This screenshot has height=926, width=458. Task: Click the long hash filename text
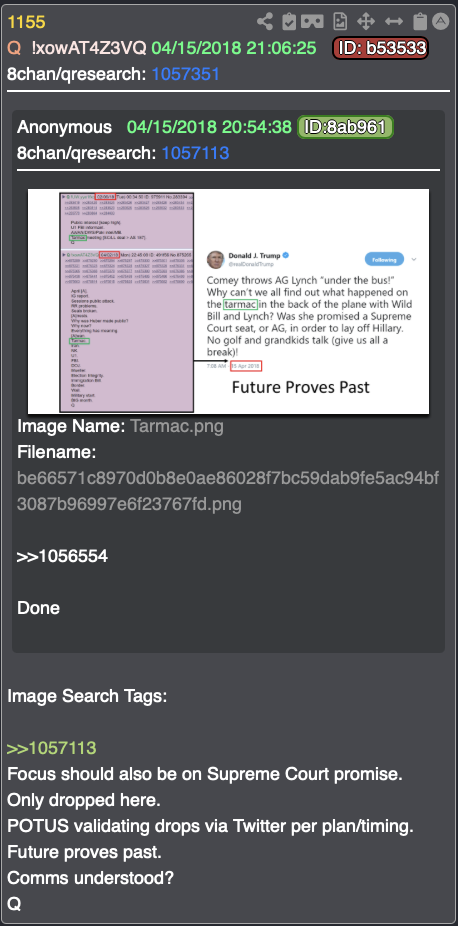coord(228,491)
